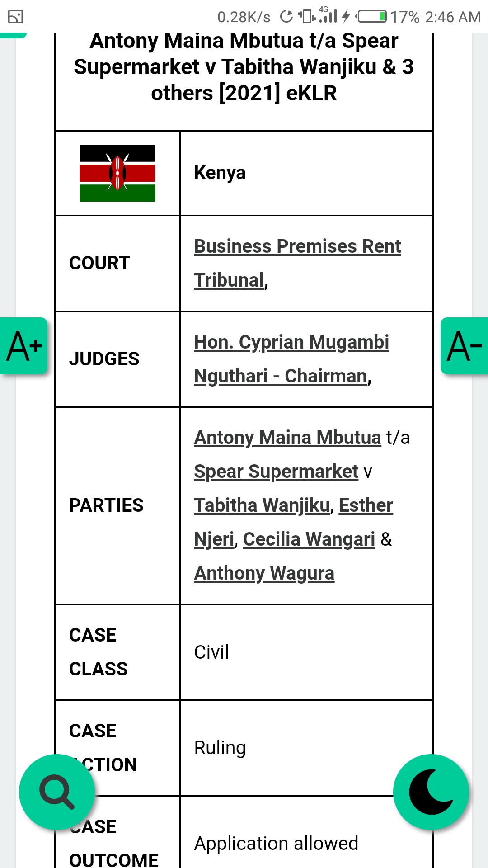This screenshot has height=868, width=488.
Task: Tap the vibrate mode status icon
Action: [307, 17]
